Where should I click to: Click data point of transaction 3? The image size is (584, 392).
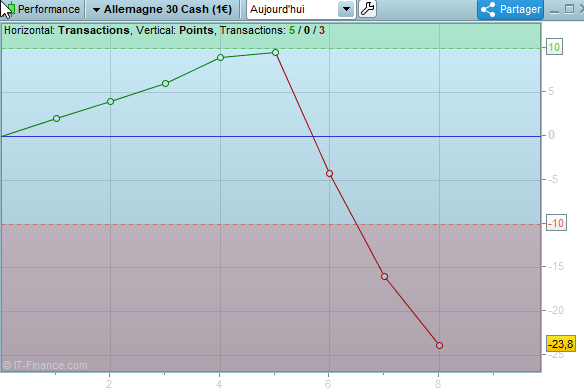[x=165, y=83]
